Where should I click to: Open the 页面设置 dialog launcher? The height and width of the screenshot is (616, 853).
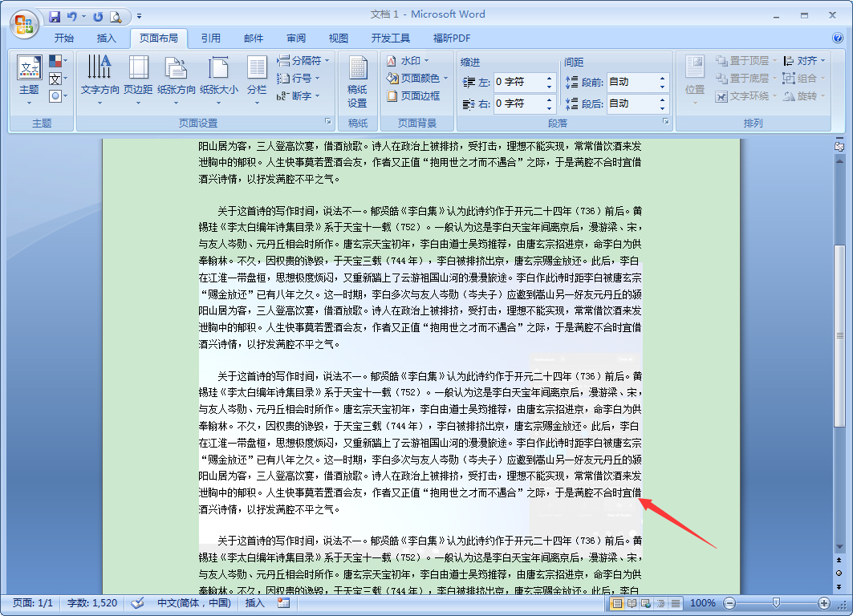pyautogui.click(x=327, y=121)
